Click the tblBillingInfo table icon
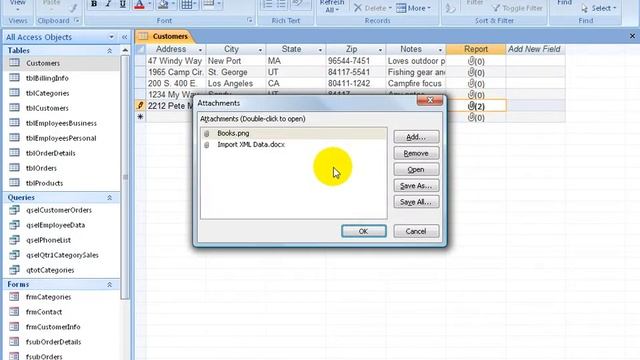This screenshot has height=360, width=640. click(14, 78)
